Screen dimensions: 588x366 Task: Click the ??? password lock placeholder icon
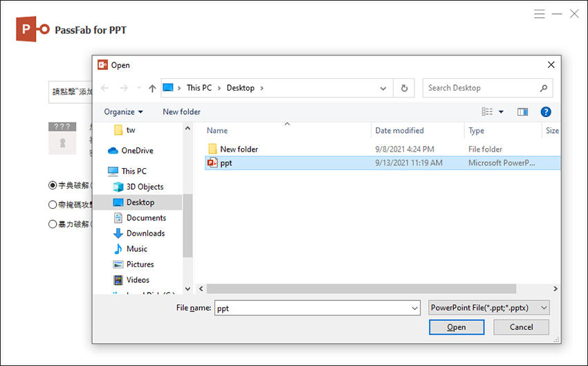[62, 138]
